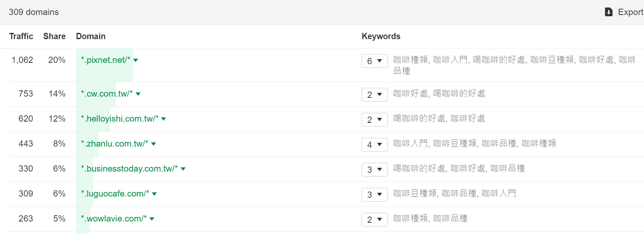Expand the *.pixnet.net/* domain dropdown arrow
The height and width of the screenshot is (234, 644).
pyautogui.click(x=135, y=60)
